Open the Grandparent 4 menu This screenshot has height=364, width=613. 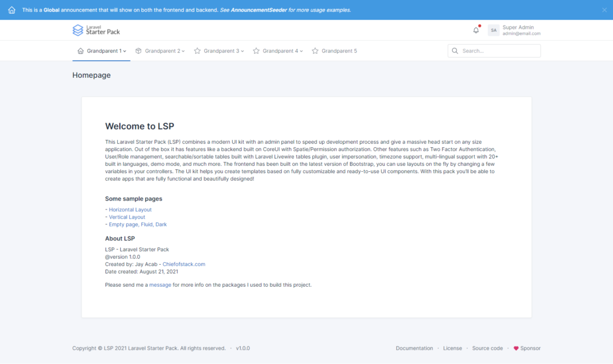pyautogui.click(x=278, y=51)
